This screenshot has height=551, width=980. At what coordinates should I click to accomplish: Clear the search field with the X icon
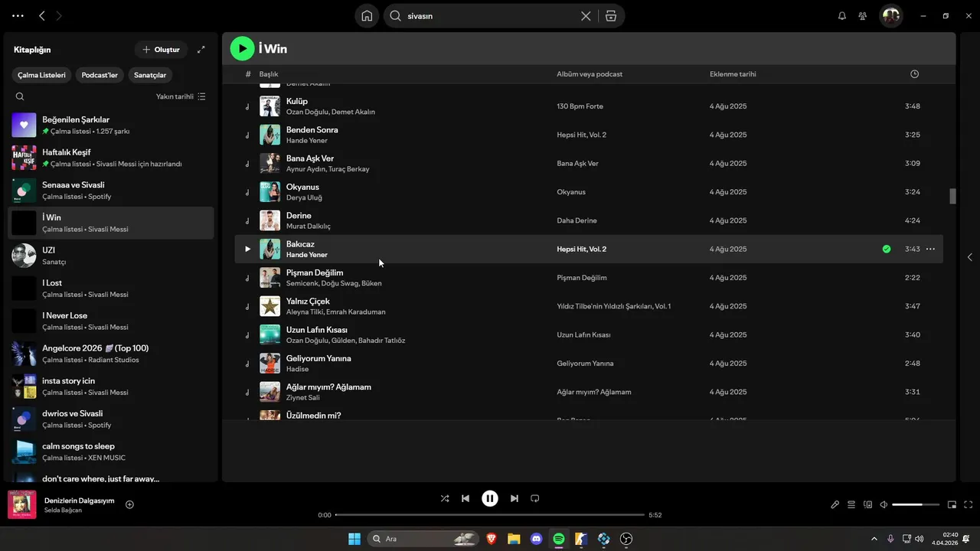586,15
